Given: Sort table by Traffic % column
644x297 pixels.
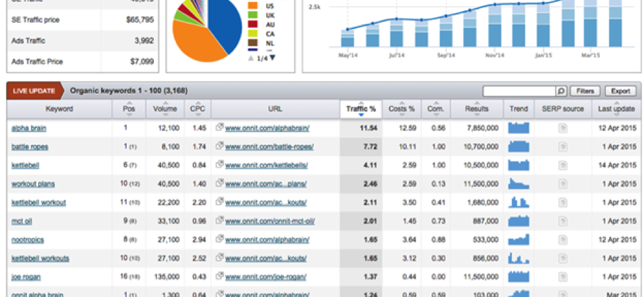Looking at the screenshot, I should click(361, 109).
